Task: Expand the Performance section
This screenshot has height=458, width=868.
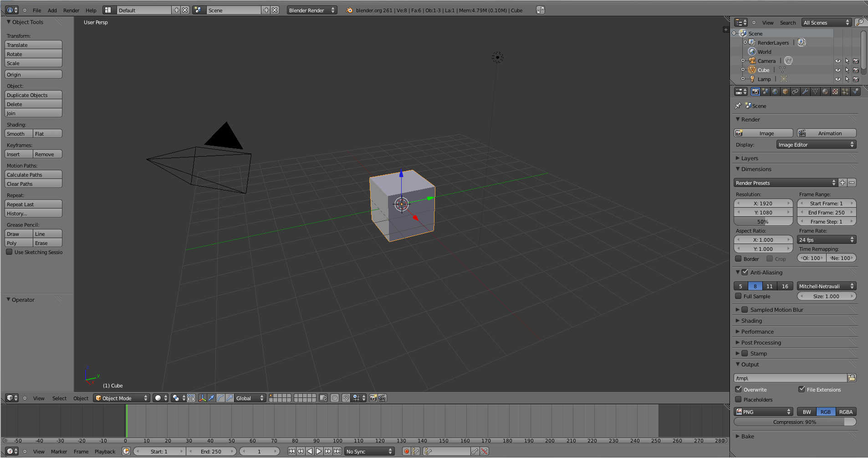Action: [757, 331]
